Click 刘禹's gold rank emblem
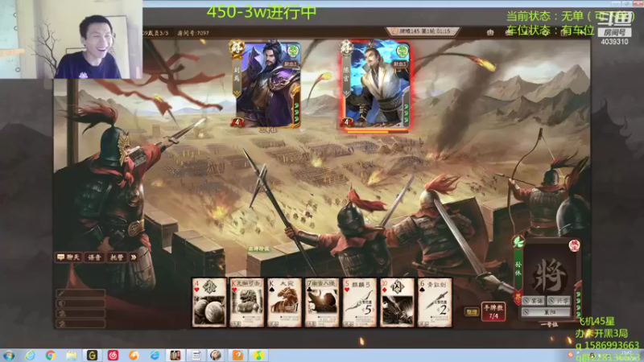Image resolution: width=644 pixels, height=362 pixels. 237,48
